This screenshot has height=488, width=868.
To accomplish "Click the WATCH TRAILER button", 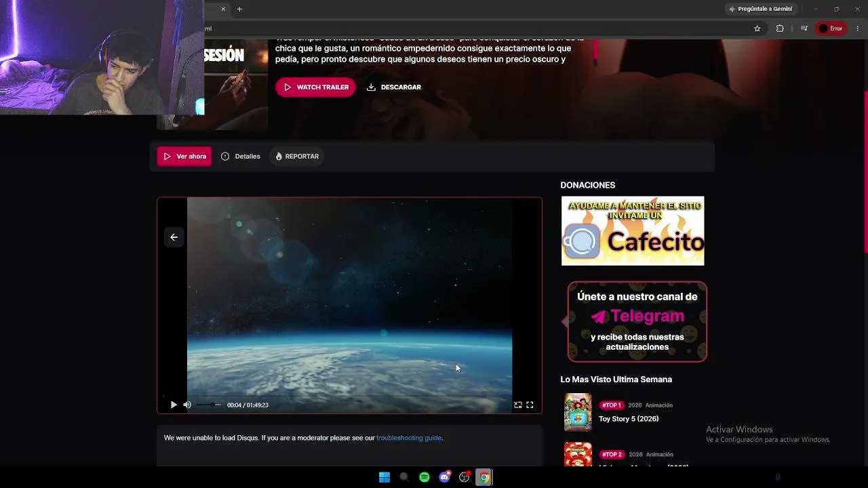I will [x=315, y=87].
